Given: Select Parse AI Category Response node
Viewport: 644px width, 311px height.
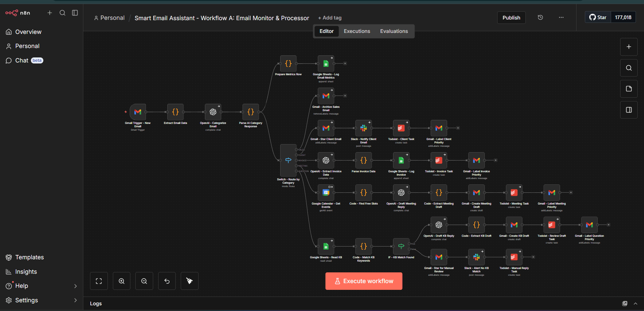Looking at the screenshot, I should [251, 112].
